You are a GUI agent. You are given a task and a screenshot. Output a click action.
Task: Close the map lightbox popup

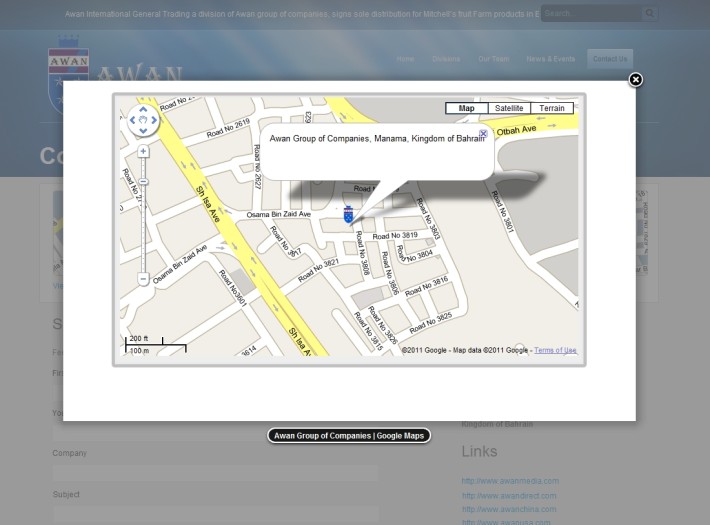point(635,80)
